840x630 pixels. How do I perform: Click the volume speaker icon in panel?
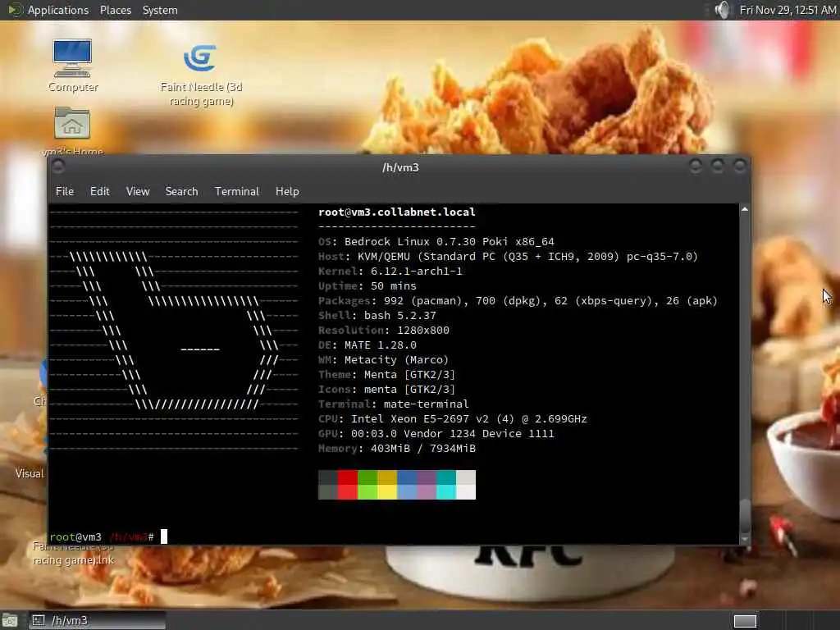click(x=722, y=10)
